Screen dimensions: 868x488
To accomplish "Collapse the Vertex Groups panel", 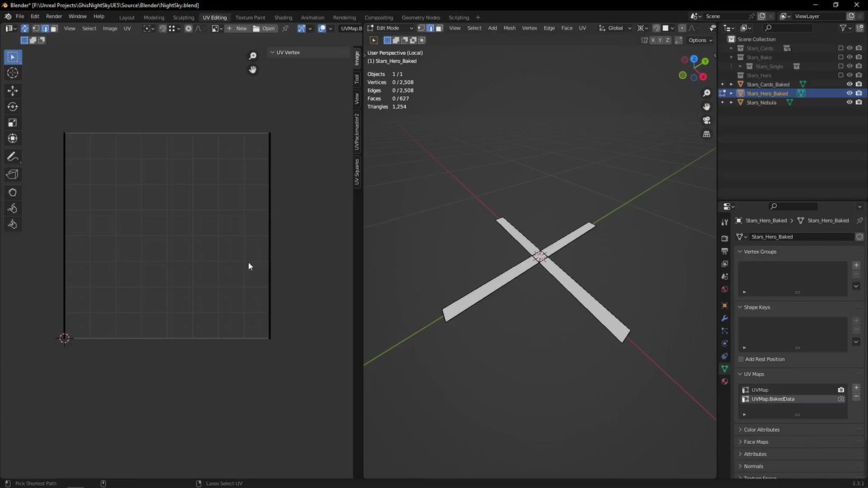I will coord(740,252).
